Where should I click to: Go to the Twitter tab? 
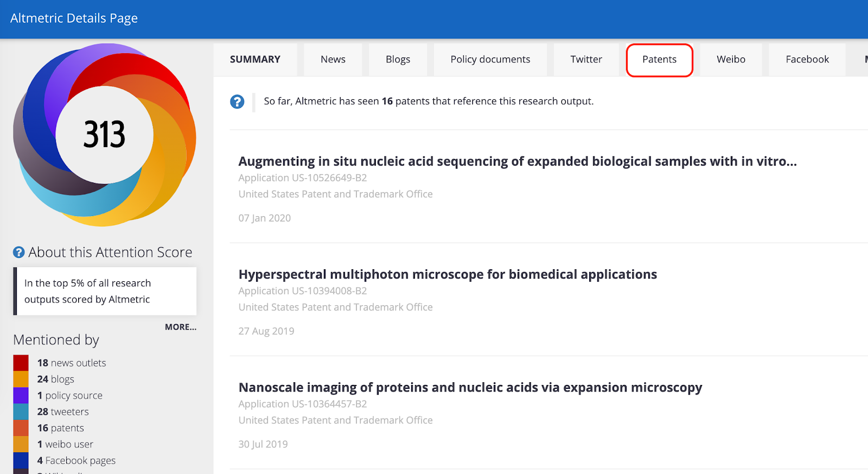tap(586, 60)
